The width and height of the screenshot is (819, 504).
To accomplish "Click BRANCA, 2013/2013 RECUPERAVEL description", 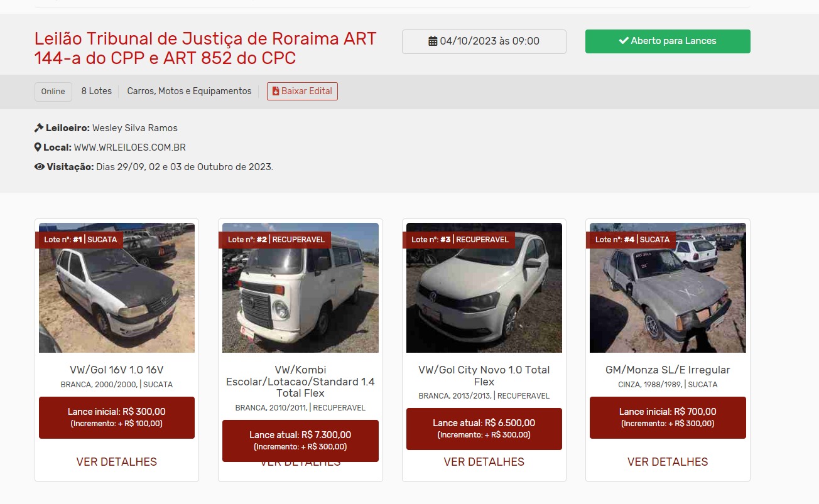I will point(484,396).
